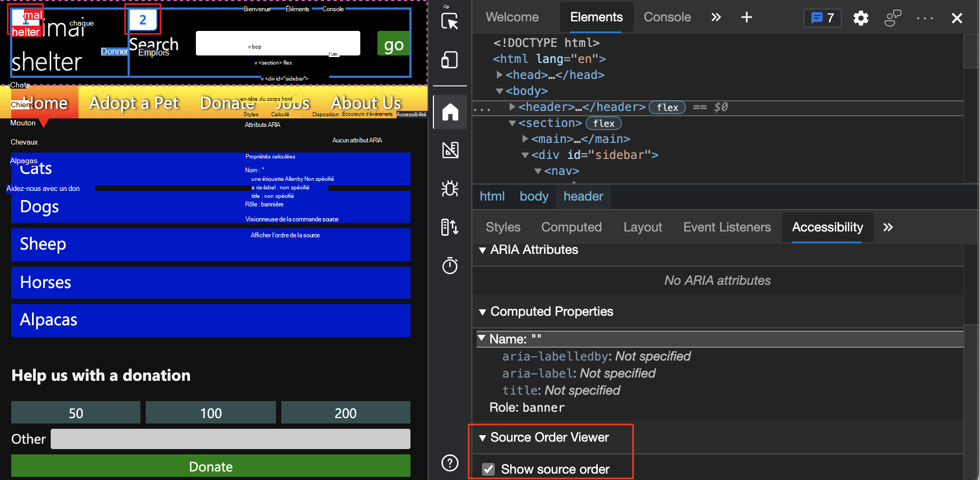This screenshot has width=980, height=480.
Task: Switch to the Elements tab
Action: pyautogui.click(x=596, y=17)
